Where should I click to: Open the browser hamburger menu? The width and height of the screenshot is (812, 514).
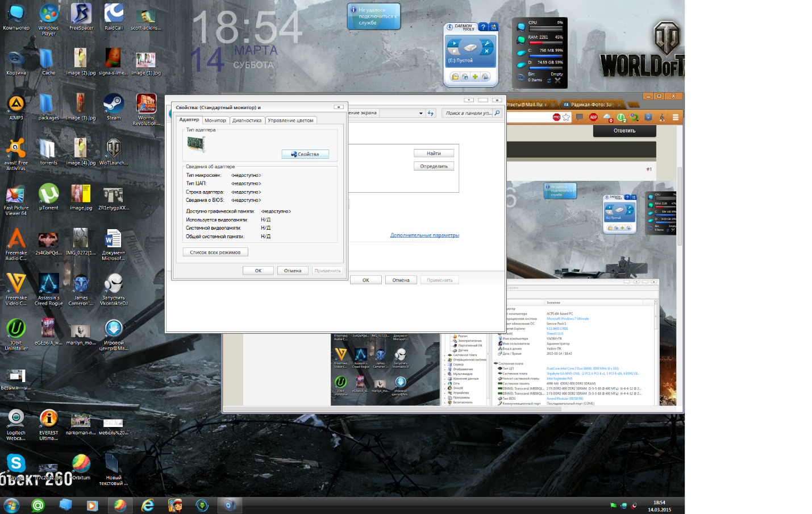[x=676, y=117]
